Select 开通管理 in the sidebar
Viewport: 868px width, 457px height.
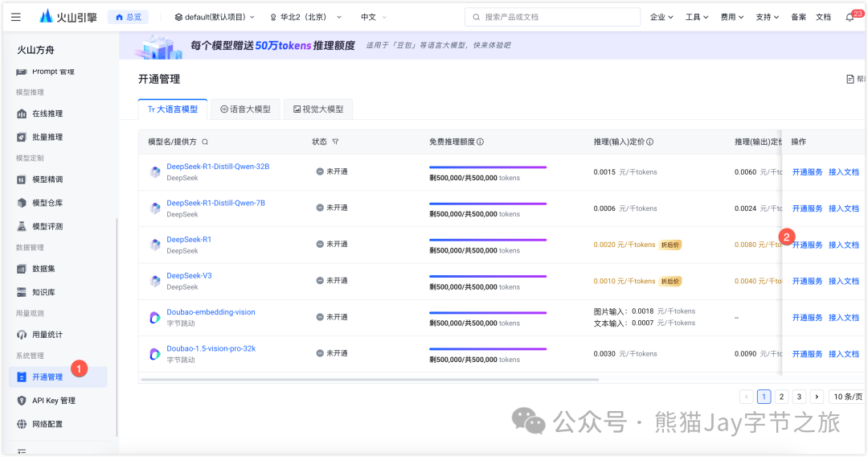(58, 377)
